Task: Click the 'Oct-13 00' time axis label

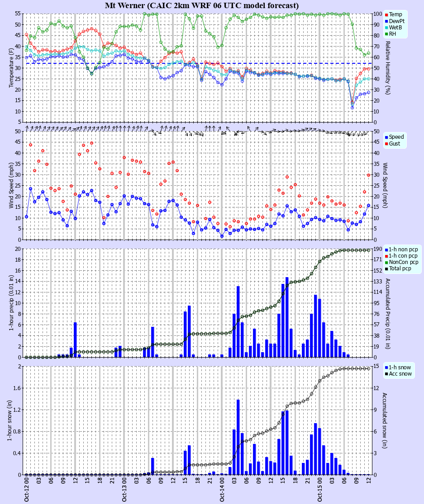Action: click(124, 490)
